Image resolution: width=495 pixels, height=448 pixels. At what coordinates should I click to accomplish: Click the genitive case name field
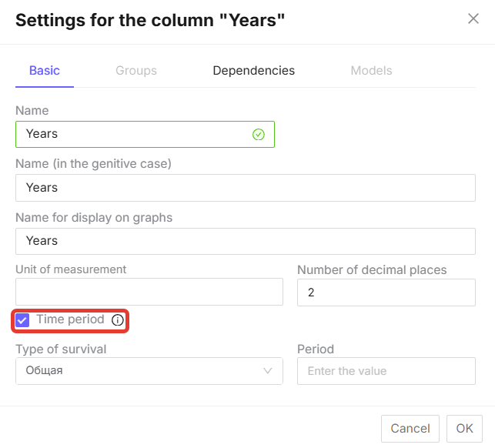click(245, 188)
